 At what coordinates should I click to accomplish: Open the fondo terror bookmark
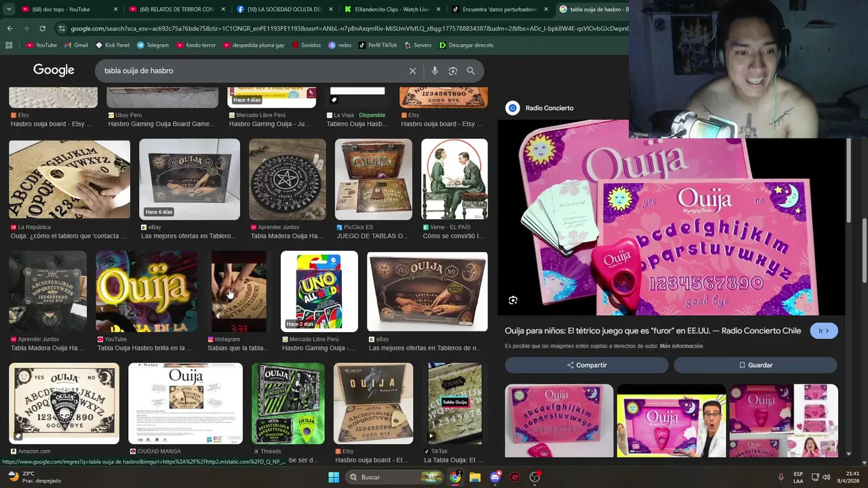click(196, 45)
